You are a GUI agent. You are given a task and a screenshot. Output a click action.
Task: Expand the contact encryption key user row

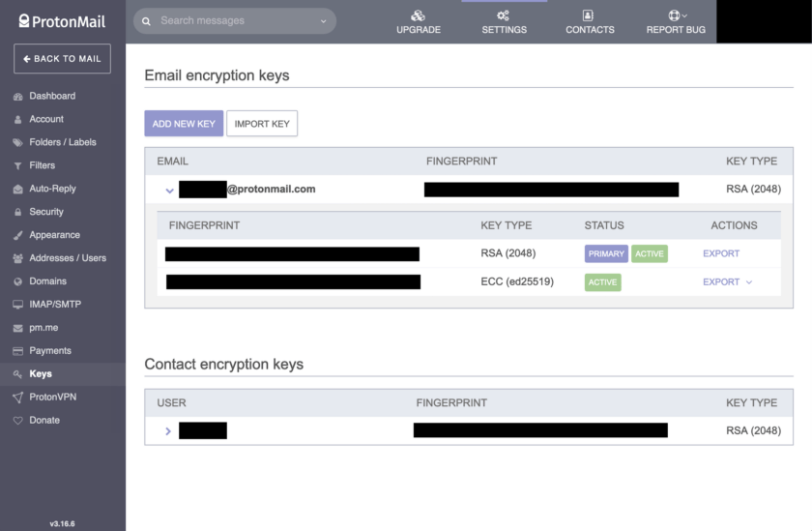tap(168, 431)
